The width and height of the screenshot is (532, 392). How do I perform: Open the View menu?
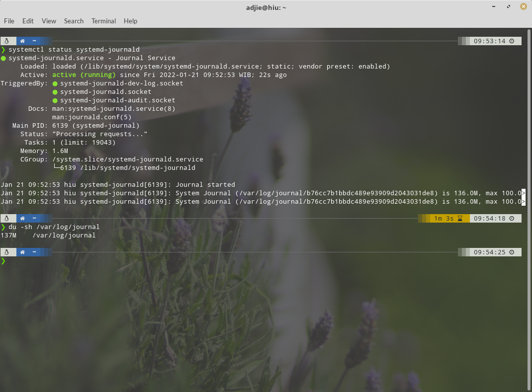(x=49, y=21)
